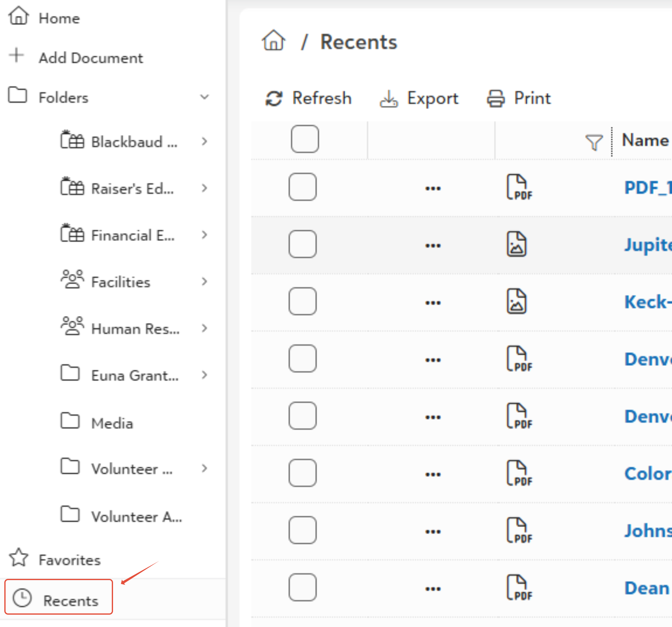Screen dimensions: 672x627
Task: Click the PDF file icon for PDF_1 row
Action: tap(519, 187)
